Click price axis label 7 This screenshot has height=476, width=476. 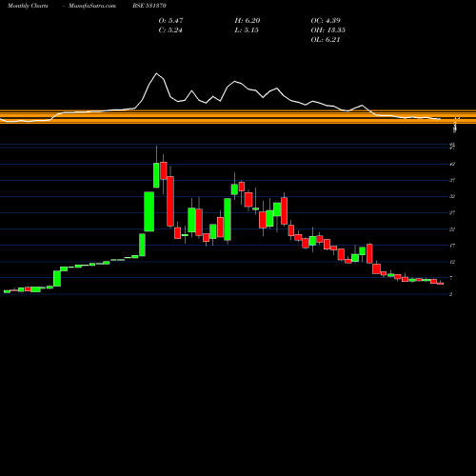pyautogui.click(x=451, y=278)
